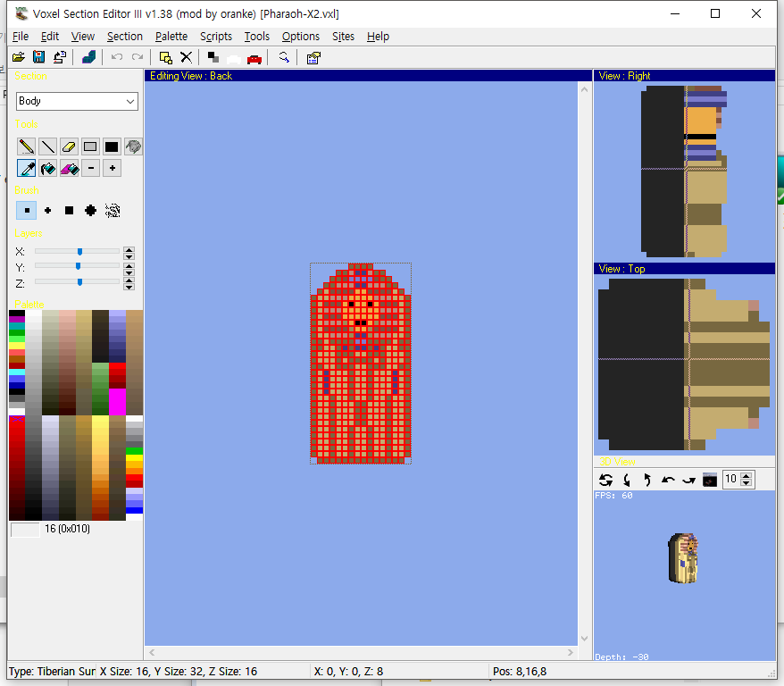Open the Edit menu
Viewport: 784px width, 686px height.
pos(49,37)
